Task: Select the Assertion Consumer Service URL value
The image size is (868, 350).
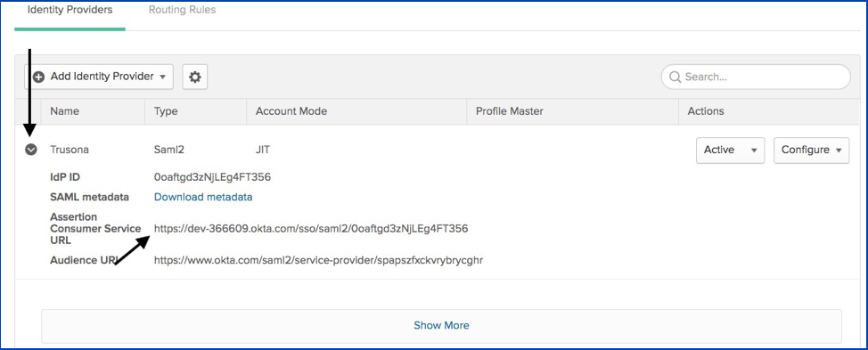Action: pos(311,228)
